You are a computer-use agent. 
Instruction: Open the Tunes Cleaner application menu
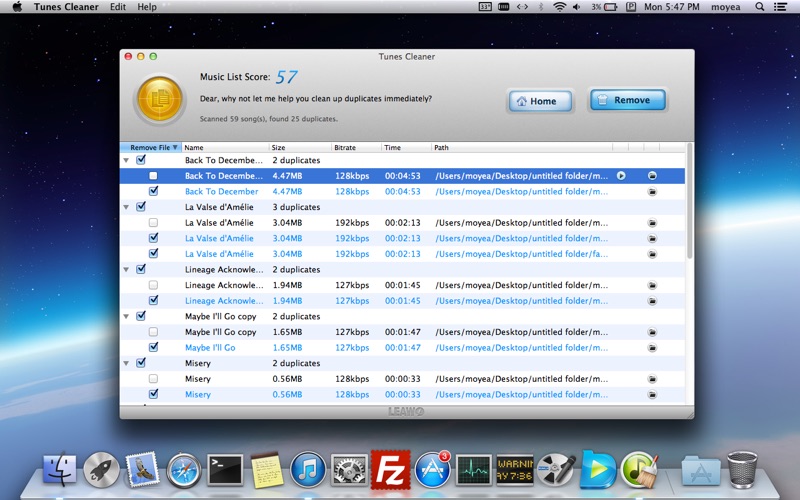click(66, 7)
